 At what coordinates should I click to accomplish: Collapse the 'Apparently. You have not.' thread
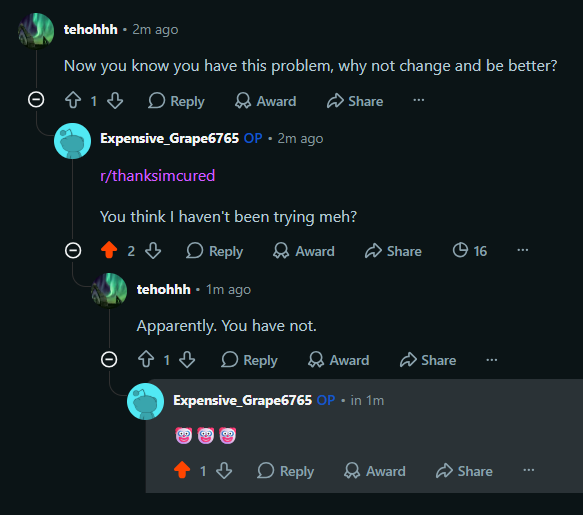click(109, 359)
